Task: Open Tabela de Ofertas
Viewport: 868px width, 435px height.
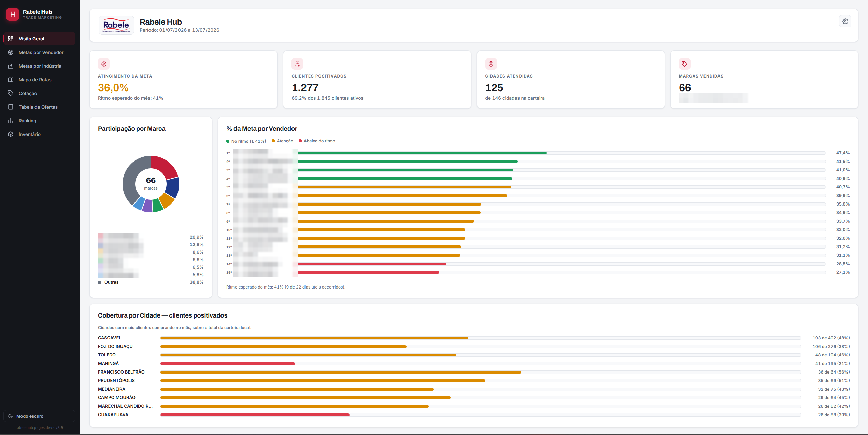Action: coord(39,107)
